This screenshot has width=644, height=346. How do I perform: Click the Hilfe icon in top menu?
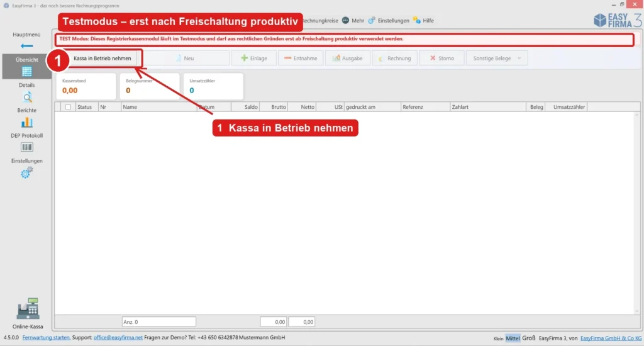[417, 21]
